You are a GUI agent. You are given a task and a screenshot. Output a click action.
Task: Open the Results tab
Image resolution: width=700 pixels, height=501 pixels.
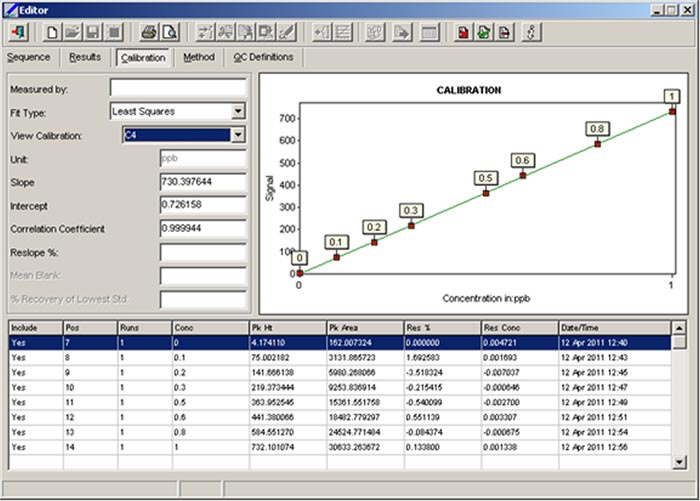pyautogui.click(x=84, y=58)
